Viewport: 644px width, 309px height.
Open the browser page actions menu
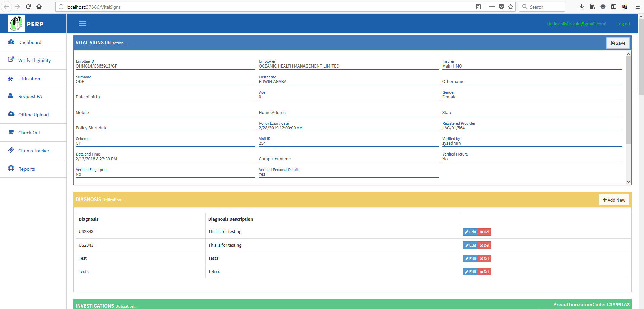[492, 7]
